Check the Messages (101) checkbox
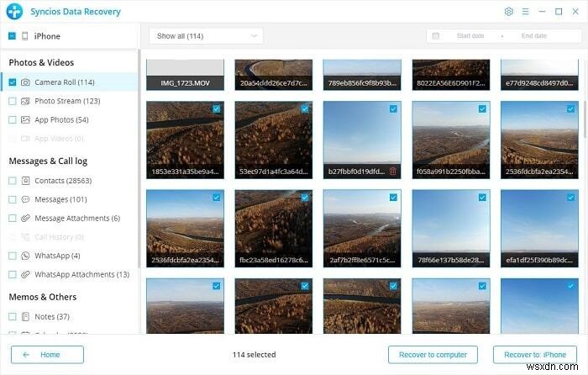The height and width of the screenshot is (375, 588). click(x=13, y=199)
